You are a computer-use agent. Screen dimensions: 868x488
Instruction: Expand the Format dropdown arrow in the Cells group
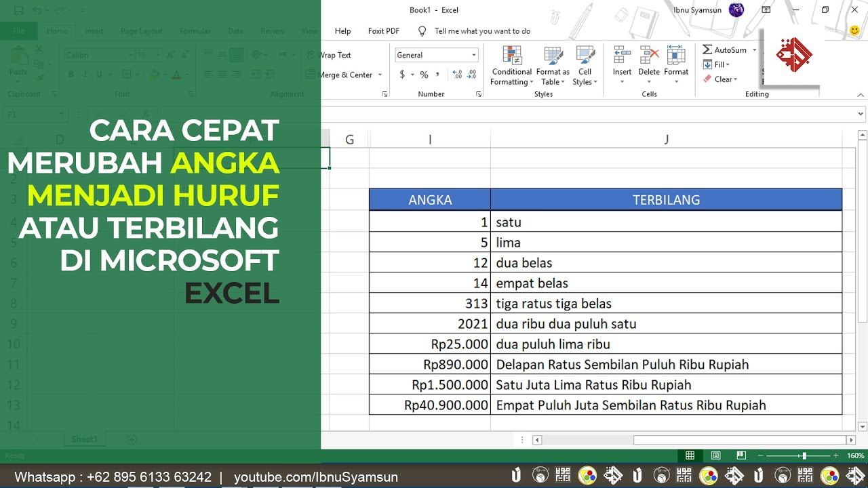click(676, 82)
